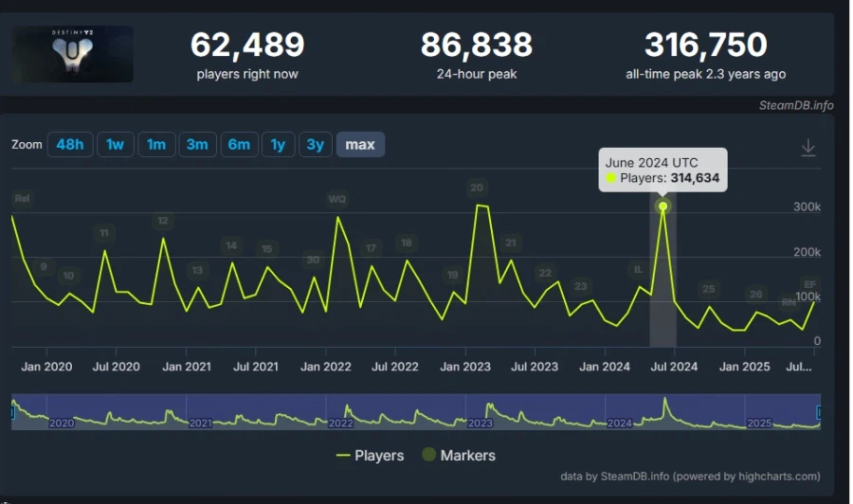Click the June 2024 peak data point

coord(662,206)
